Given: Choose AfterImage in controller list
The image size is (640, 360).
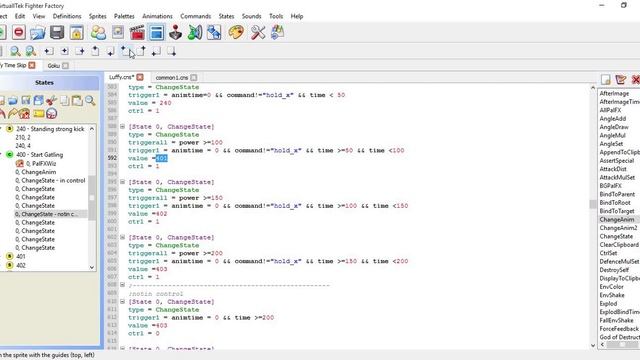Looking at the screenshot, I should click(x=614, y=93).
